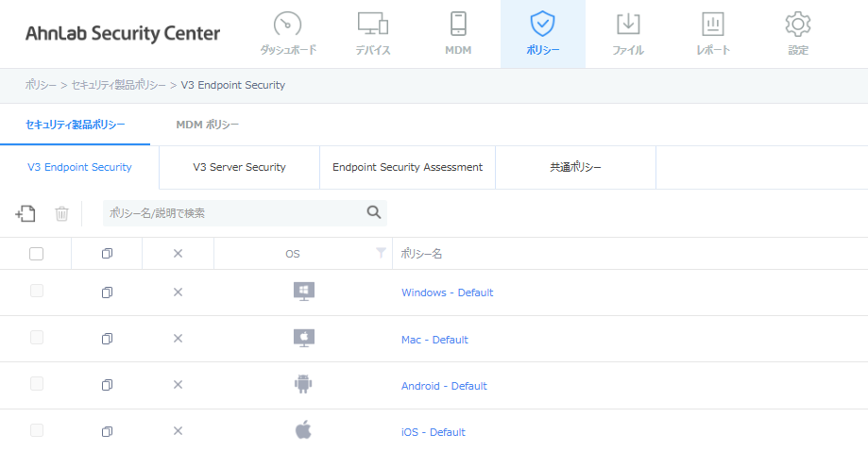Tick the iOS - Default row checkbox

(37, 430)
